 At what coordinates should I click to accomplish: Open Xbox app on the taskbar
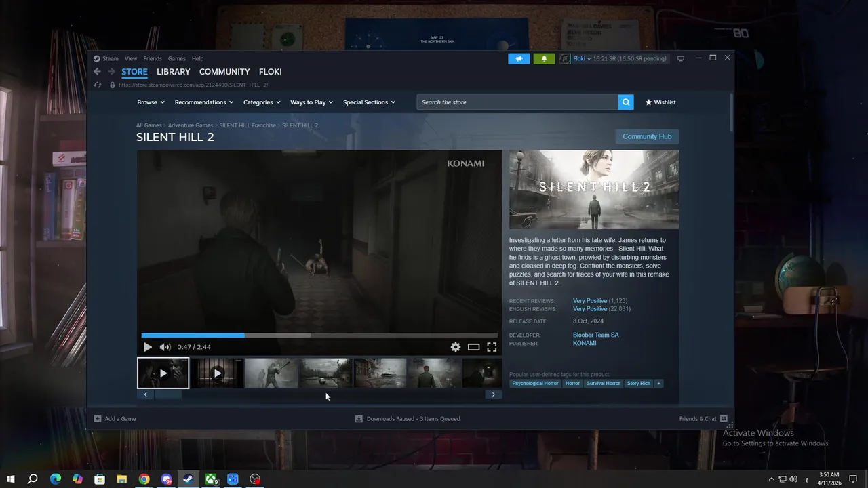coord(211,479)
